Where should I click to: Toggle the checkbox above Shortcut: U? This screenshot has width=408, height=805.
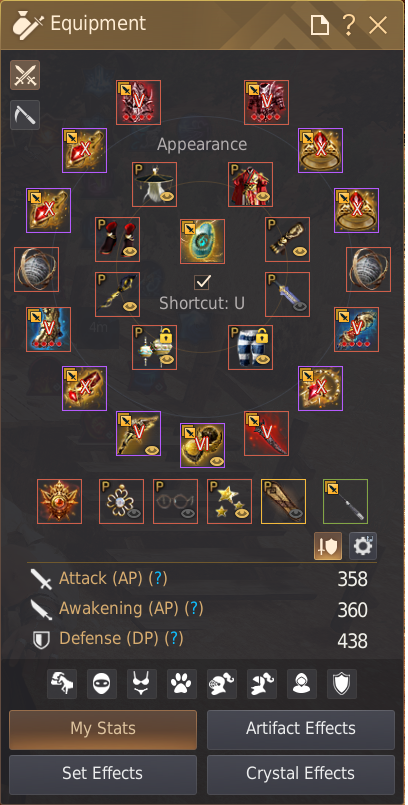coord(202,282)
